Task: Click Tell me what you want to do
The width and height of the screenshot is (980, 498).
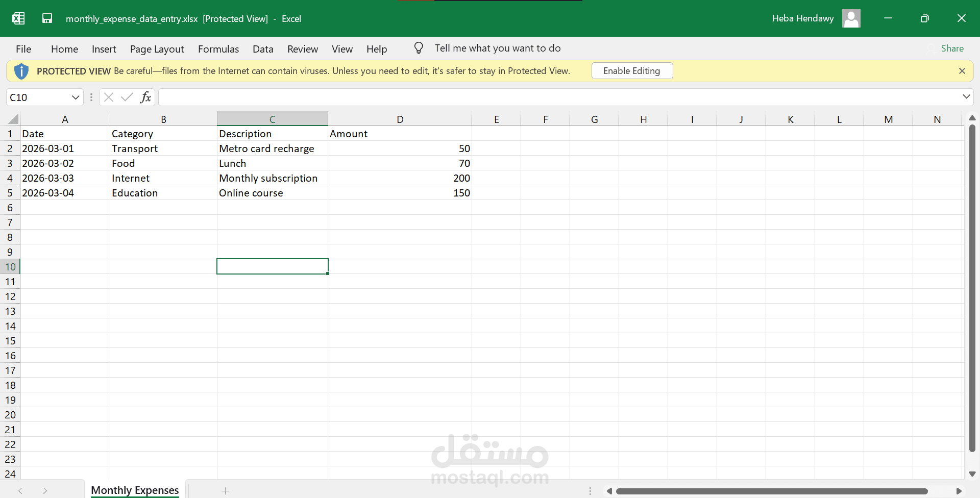Action: click(x=498, y=48)
